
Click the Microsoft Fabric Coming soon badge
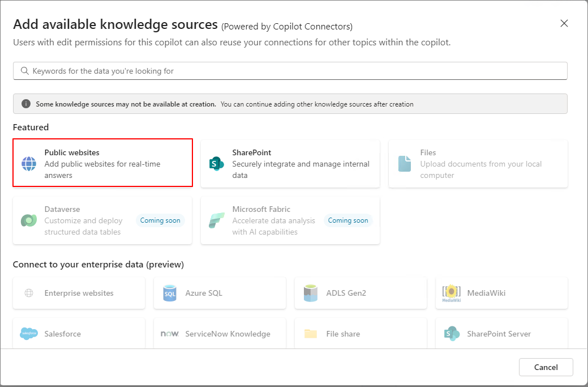click(348, 220)
